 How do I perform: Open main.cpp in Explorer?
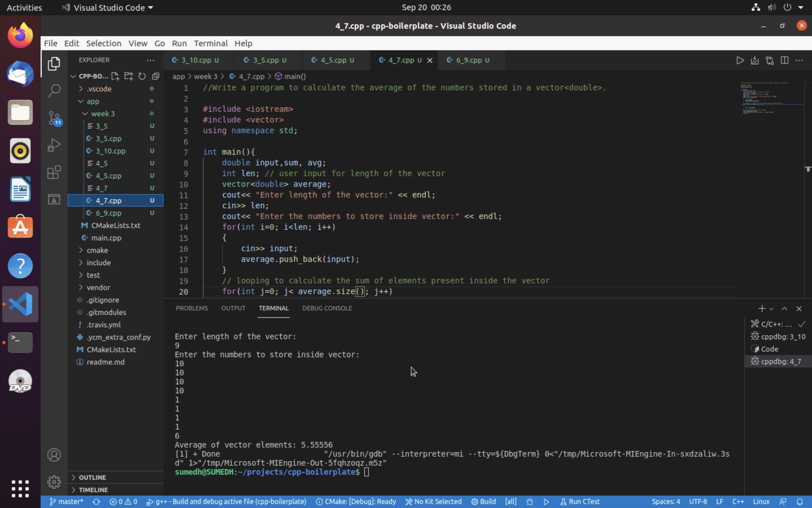(x=116, y=238)
